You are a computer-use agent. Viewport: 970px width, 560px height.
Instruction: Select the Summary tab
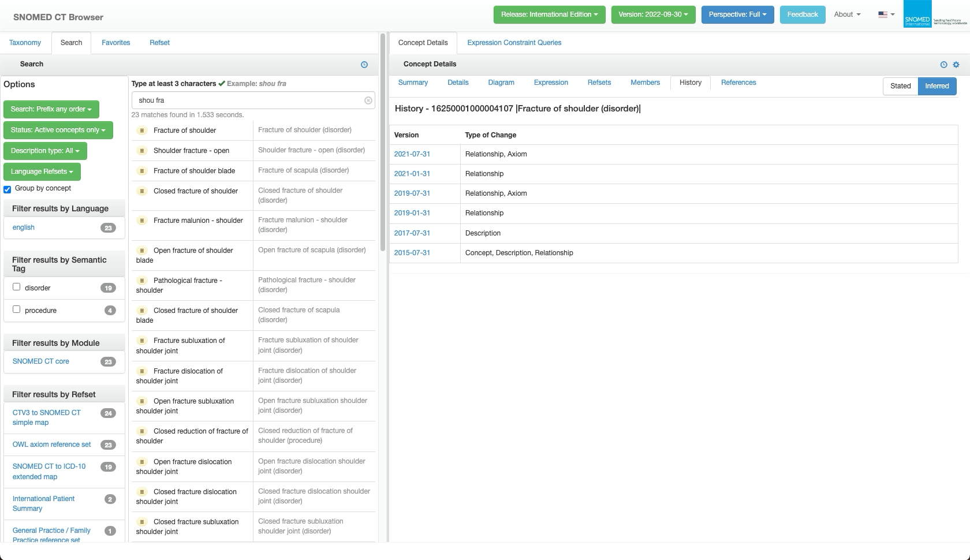[413, 83]
